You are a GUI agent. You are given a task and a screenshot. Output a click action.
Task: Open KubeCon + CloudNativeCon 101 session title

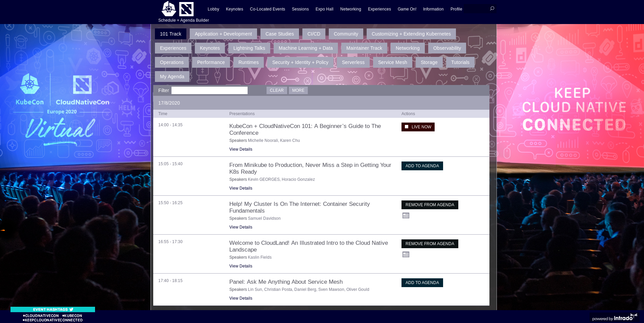point(305,129)
